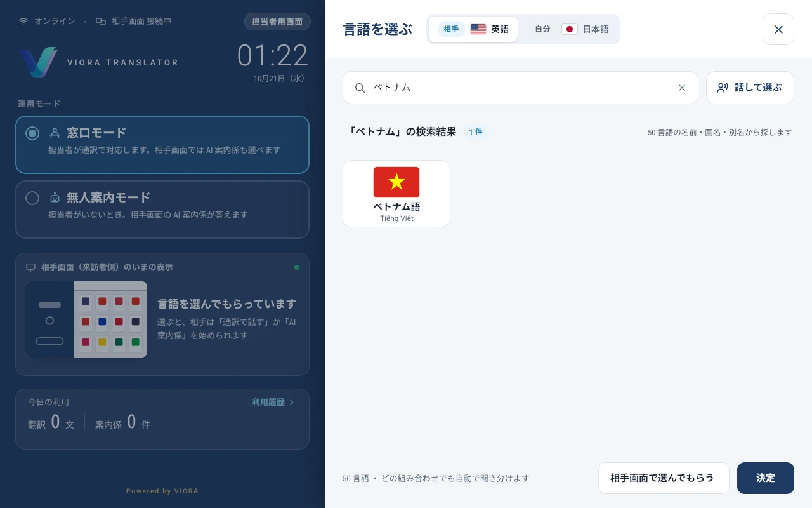This screenshot has width=812, height=508.
Task: Click the Vietnam flag image
Action: click(396, 182)
